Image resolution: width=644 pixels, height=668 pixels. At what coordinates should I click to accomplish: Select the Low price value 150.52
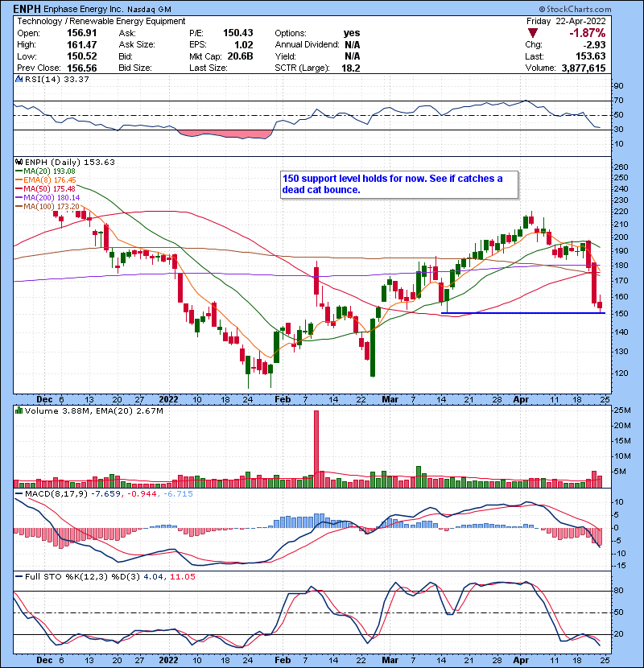[82, 56]
